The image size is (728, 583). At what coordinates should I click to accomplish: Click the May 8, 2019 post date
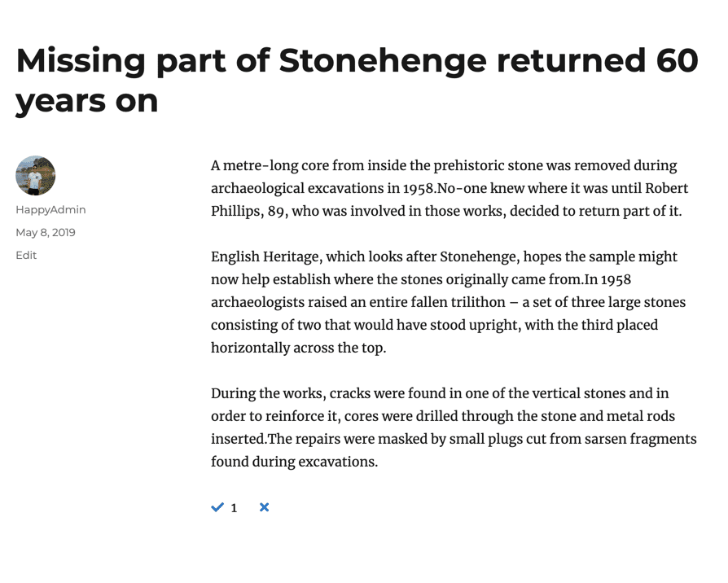46,233
